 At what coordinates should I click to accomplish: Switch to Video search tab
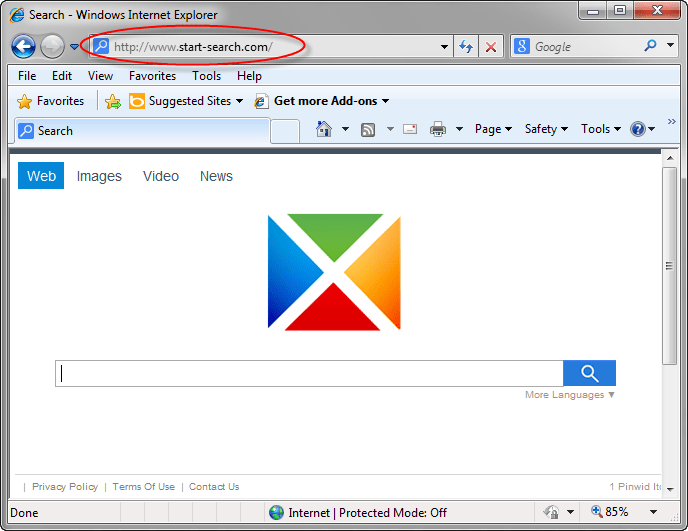[161, 176]
